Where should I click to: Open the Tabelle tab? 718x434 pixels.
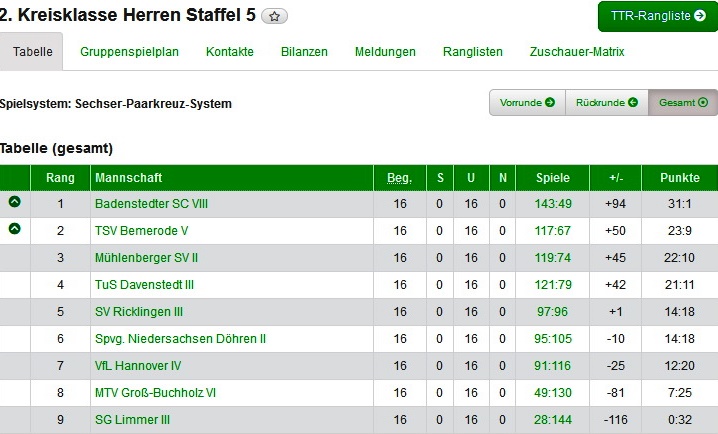pos(33,52)
